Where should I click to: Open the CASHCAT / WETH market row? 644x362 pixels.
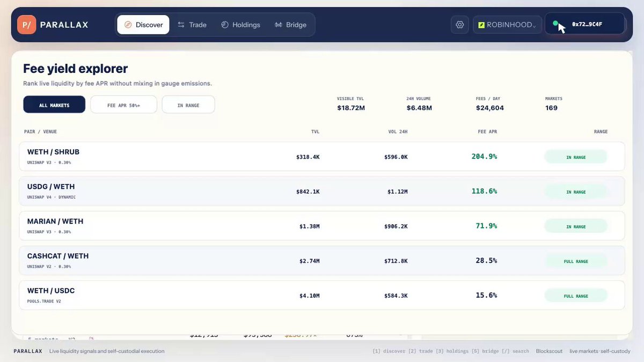coord(322,261)
